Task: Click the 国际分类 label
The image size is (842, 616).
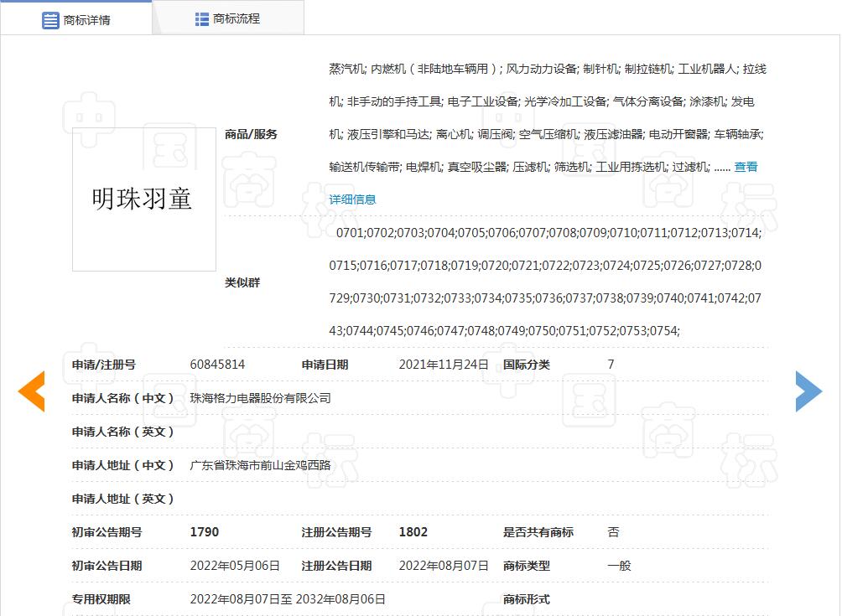Action: 527,365
